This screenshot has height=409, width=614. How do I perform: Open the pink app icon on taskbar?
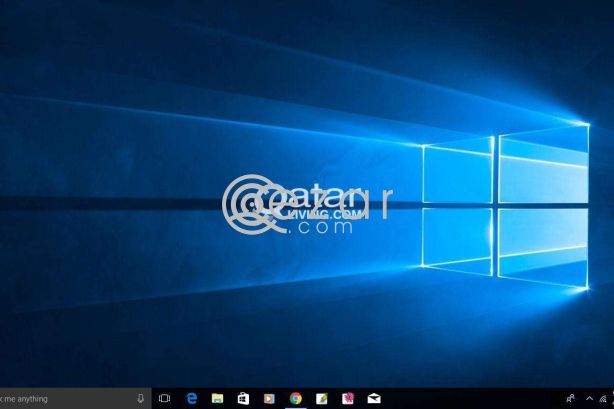(x=347, y=398)
